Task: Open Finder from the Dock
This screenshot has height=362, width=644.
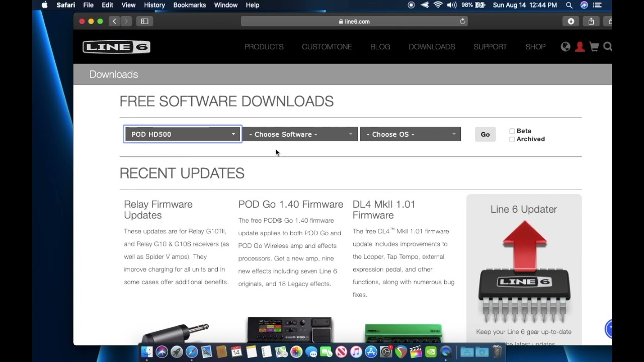Action: click(147, 351)
